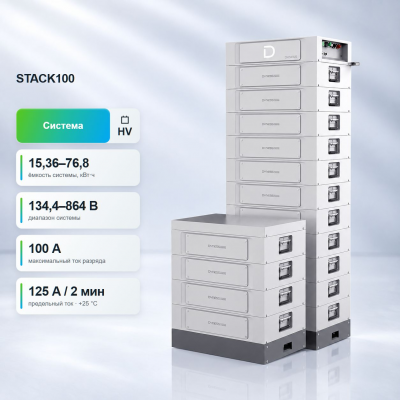Click the 15,36–76,8 capacity value

[59, 163]
